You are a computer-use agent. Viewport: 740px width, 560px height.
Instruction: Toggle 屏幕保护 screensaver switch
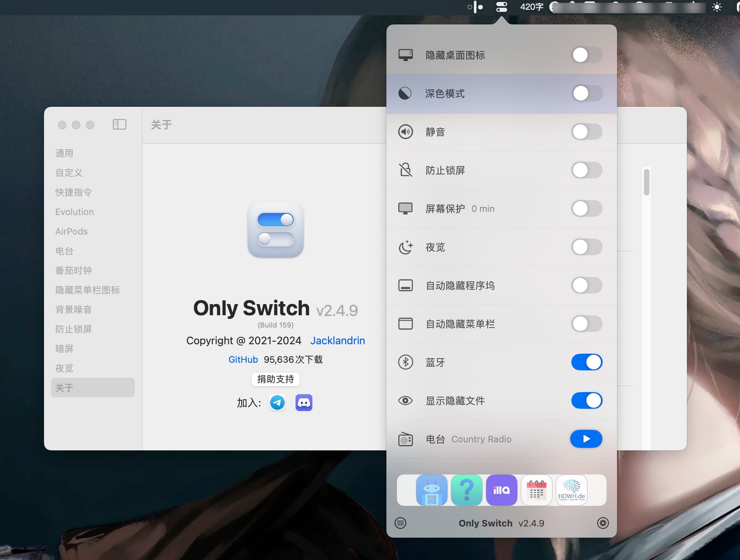[587, 208]
